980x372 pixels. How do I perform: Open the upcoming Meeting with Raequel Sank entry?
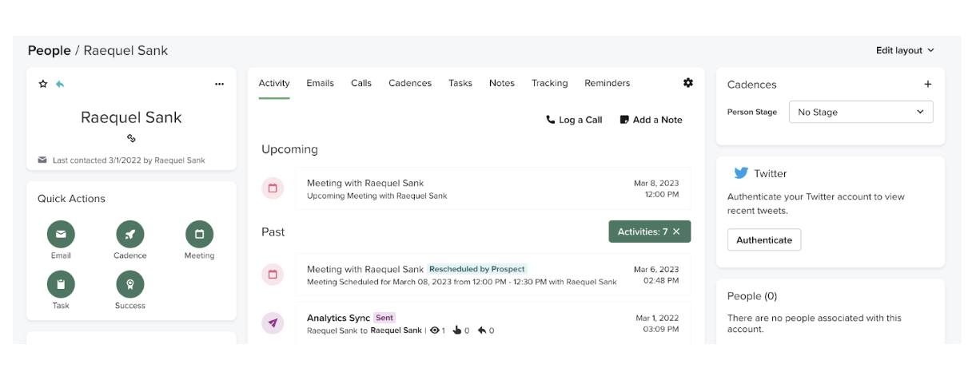pos(493,188)
